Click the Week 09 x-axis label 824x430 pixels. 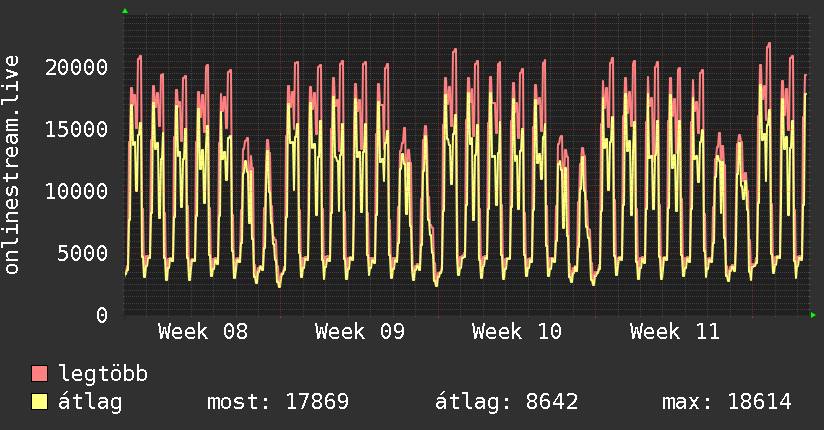click(x=359, y=332)
